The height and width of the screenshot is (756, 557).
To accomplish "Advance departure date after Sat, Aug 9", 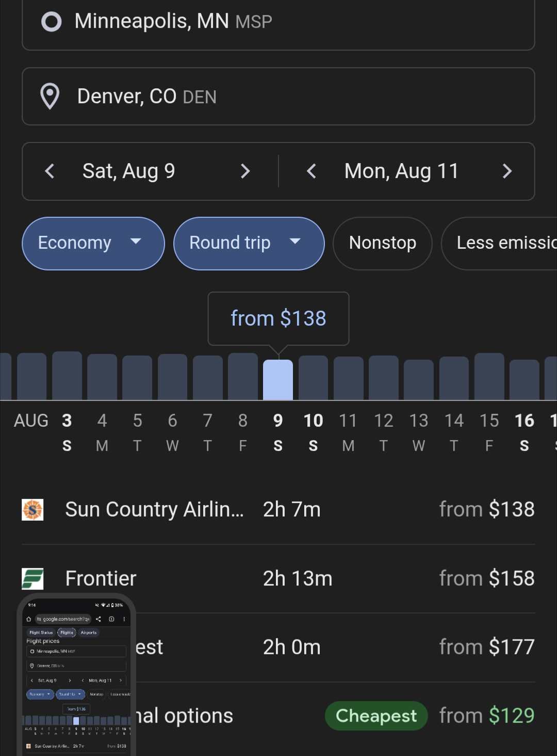I will (x=245, y=171).
